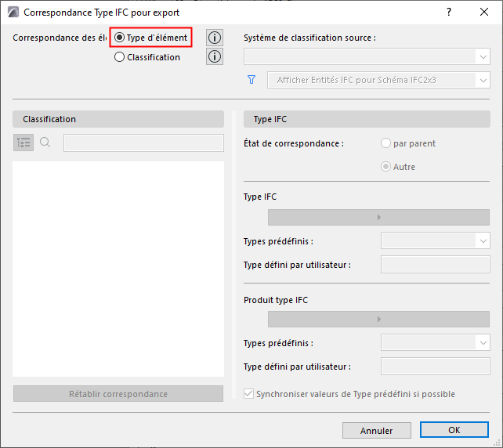
Task: Click info icon beside Classification option
Action: tap(215, 56)
